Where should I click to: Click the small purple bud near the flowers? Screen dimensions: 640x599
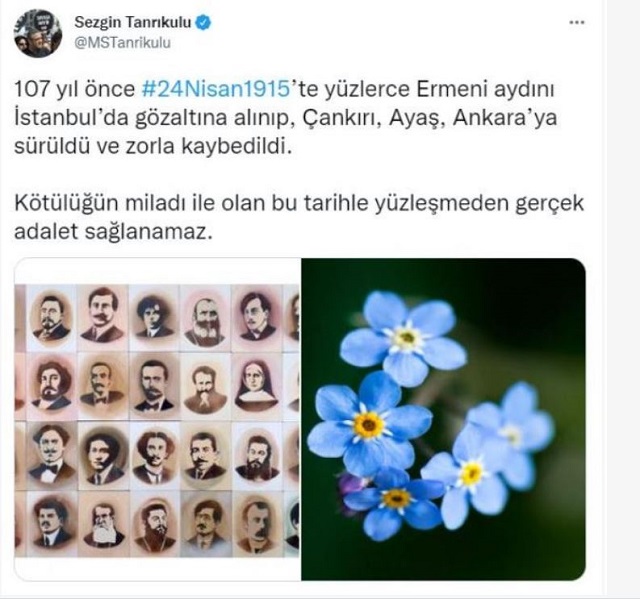(351, 485)
